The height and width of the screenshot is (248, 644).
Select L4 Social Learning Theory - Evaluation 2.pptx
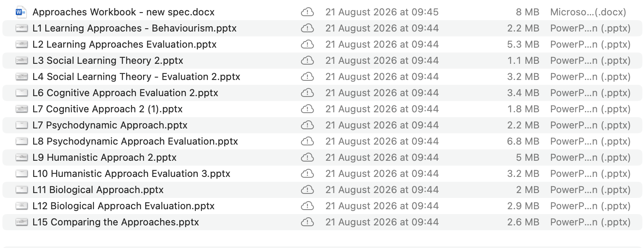(322, 77)
